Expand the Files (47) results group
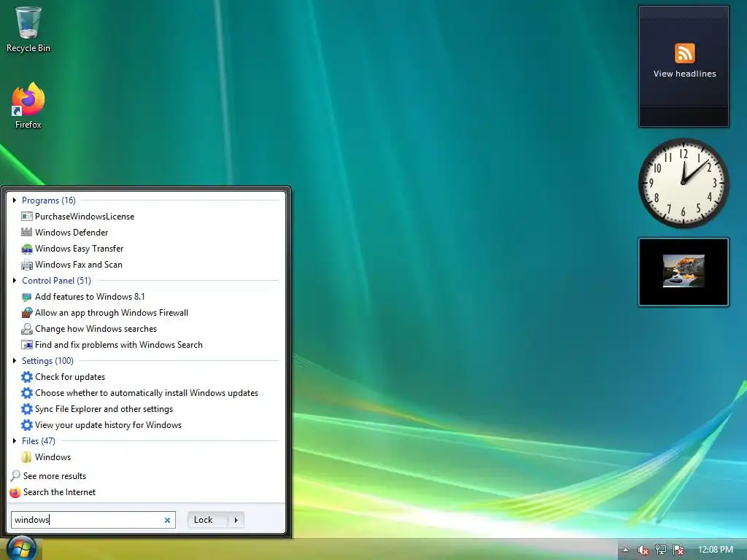 tap(15, 441)
